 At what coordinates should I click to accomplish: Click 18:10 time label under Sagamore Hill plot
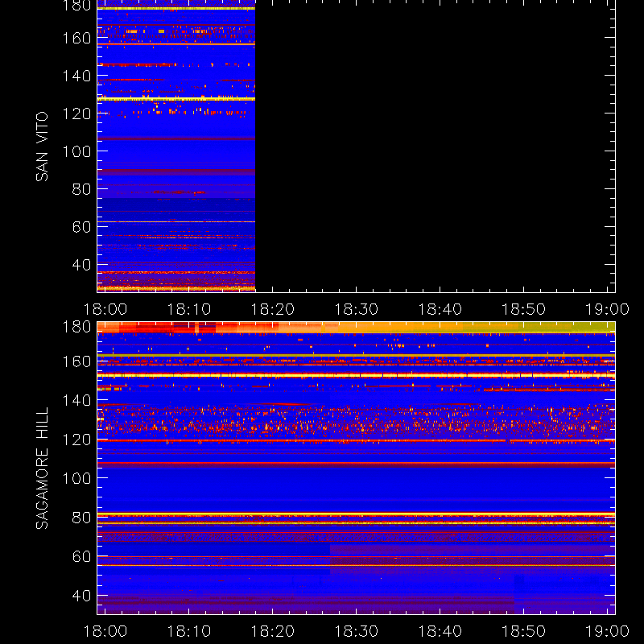coord(189,631)
